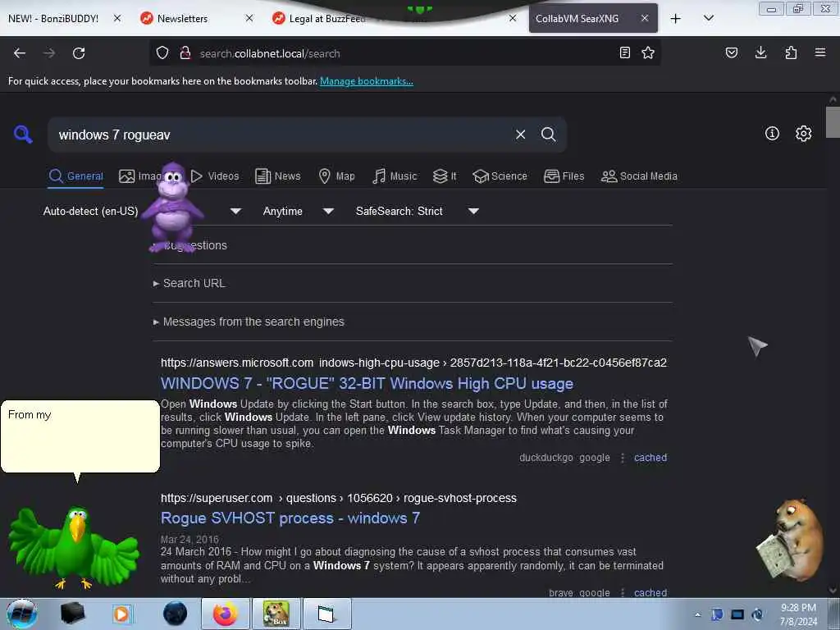Open the WINDOWS 7 "ROGUE" 32-BIT result
This screenshot has height=630, width=840.
(367, 384)
